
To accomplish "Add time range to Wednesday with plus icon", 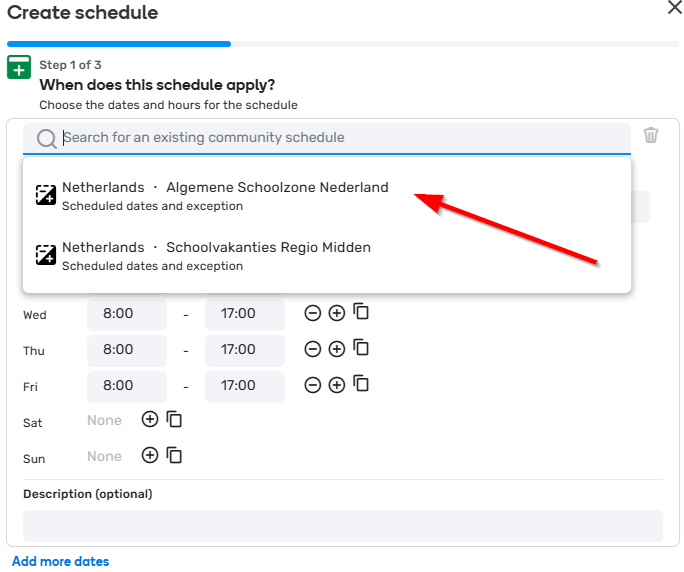I will (337, 314).
